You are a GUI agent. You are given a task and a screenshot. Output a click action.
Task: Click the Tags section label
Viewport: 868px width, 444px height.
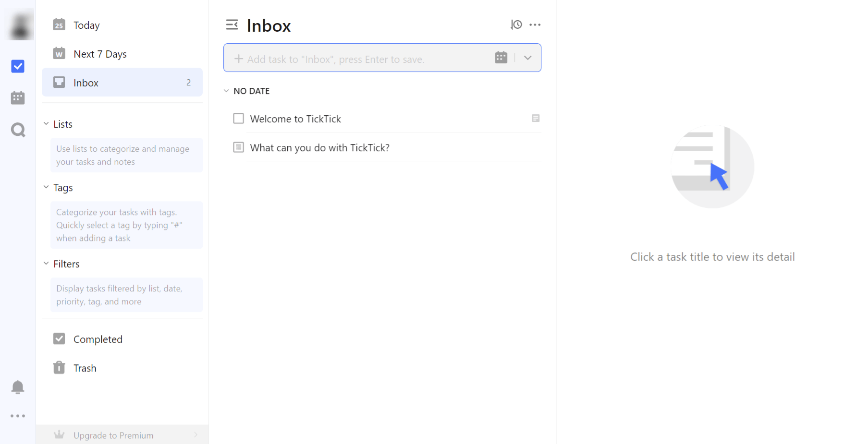63,188
